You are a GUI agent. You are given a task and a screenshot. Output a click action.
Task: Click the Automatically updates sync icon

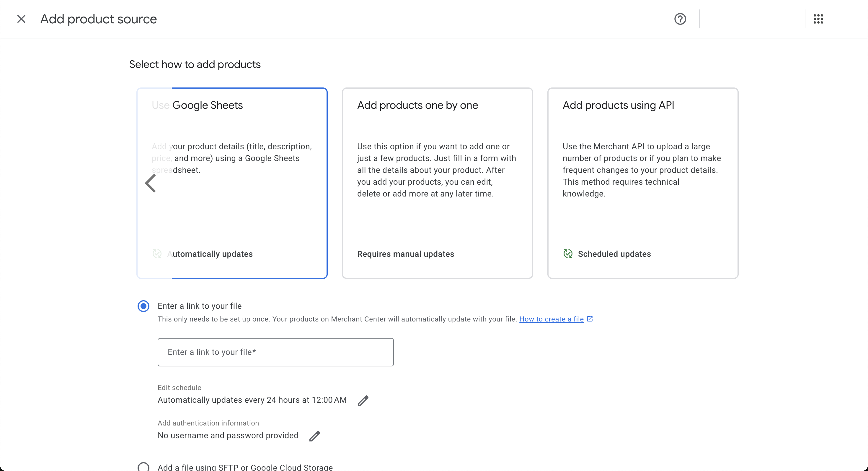tap(157, 254)
